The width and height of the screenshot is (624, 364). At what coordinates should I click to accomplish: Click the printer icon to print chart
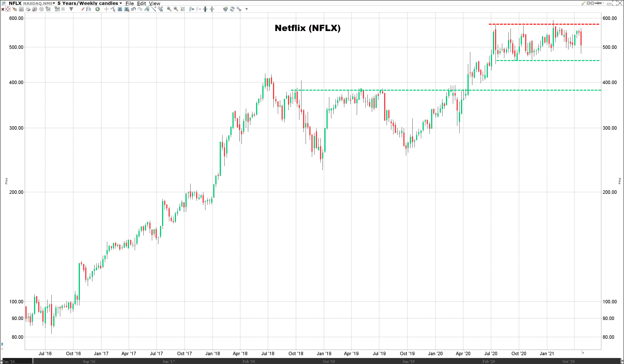coord(28,9)
